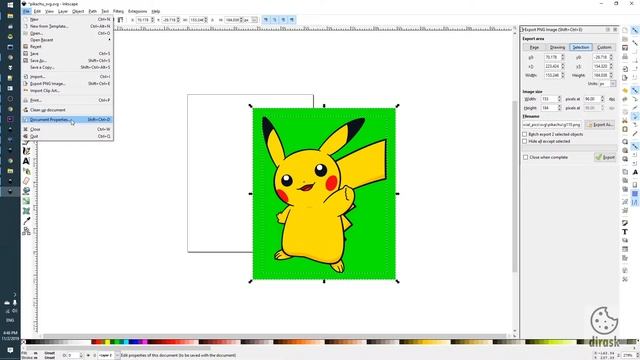Open the Windows notification center icon
Screen dimensions: 640x360
10,350
